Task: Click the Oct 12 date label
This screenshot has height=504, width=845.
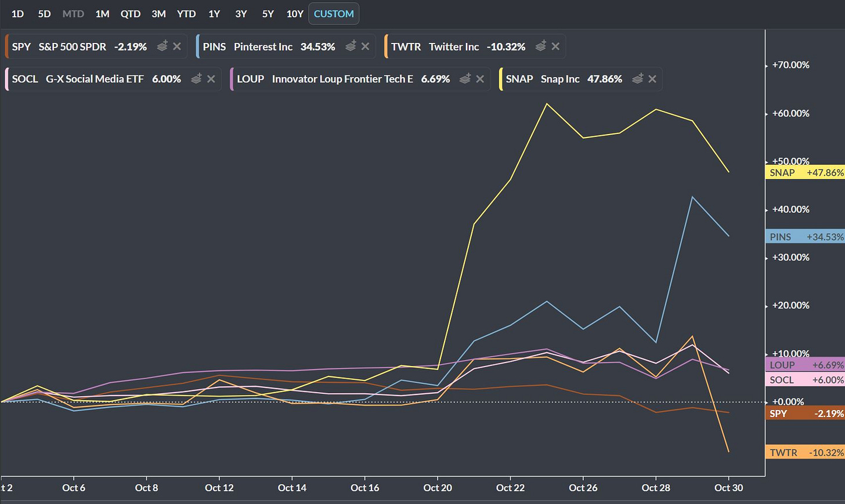Action: tap(219, 488)
